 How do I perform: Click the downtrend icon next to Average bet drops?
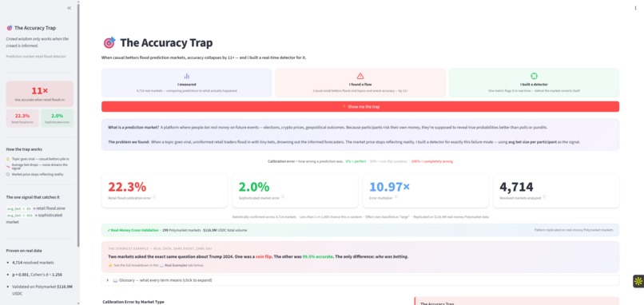8,166
